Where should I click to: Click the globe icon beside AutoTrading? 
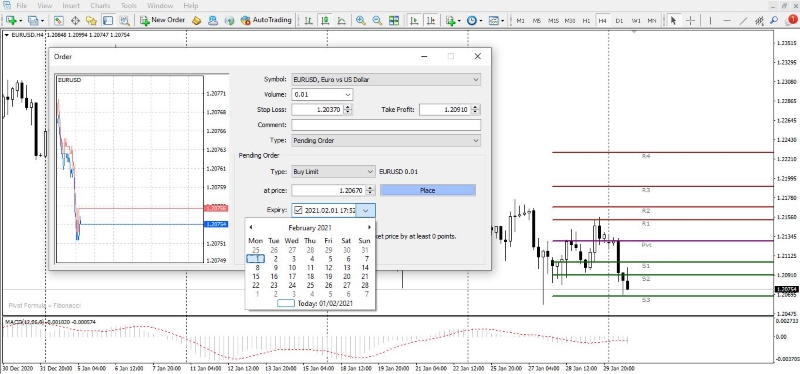tap(229, 20)
